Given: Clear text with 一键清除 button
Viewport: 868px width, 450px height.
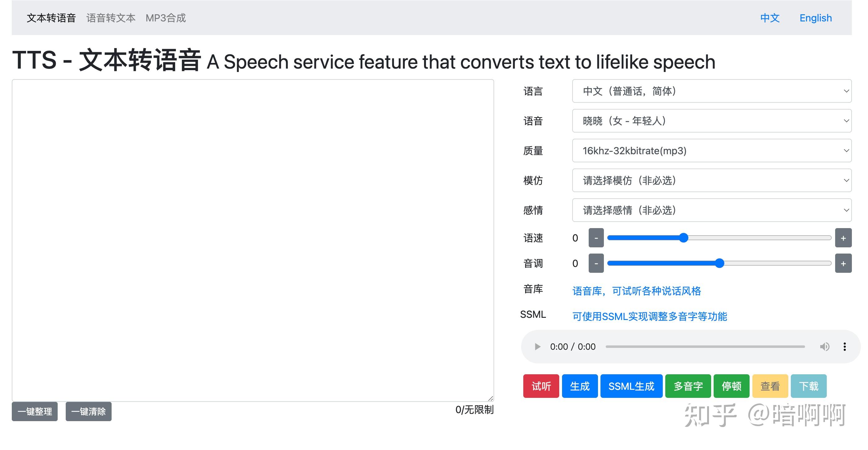Looking at the screenshot, I should (88, 412).
